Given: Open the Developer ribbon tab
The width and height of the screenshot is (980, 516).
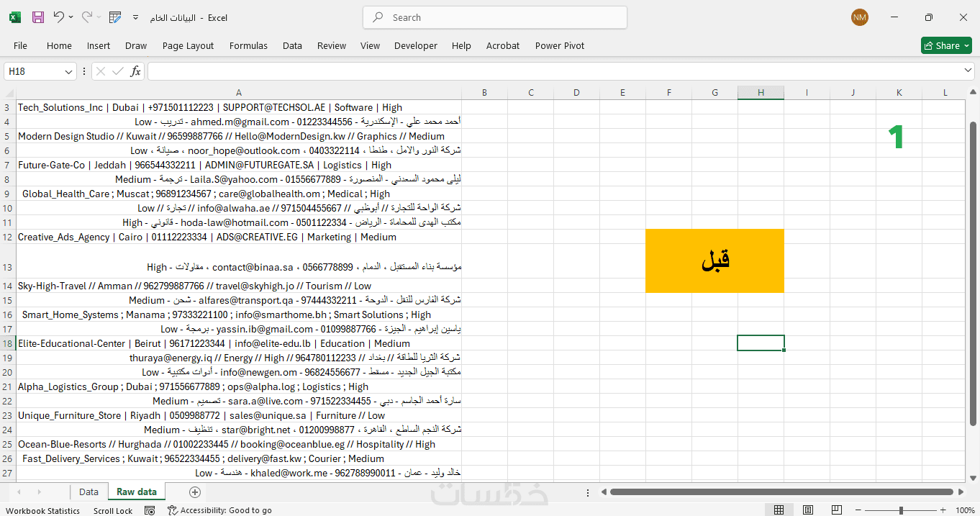Looking at the screenshot, I should [x=416, y=45].
